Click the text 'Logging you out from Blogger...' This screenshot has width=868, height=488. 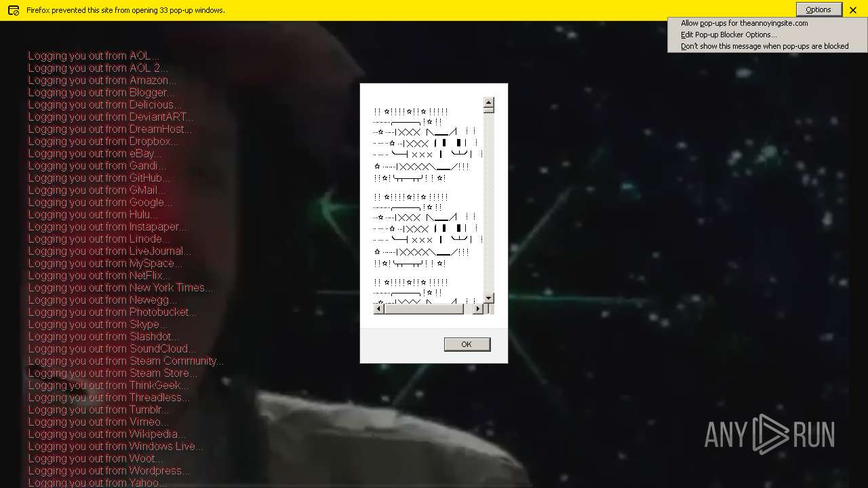coord(101,92)
